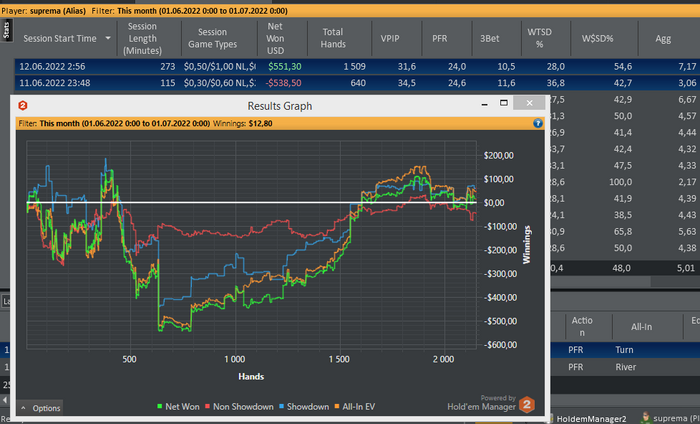Click the 1 509 total hands cell

tap(354, 67)
